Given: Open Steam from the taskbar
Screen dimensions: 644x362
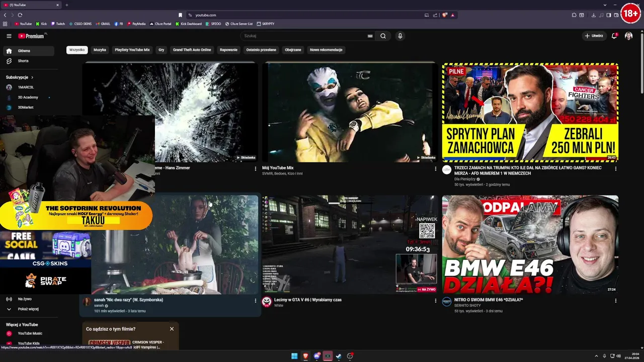Looking at the screenshot, I should 339,356.
